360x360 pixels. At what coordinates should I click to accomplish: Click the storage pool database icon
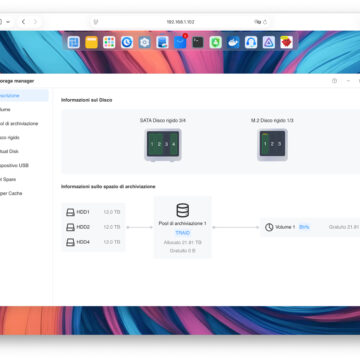(x=182, y=210)
